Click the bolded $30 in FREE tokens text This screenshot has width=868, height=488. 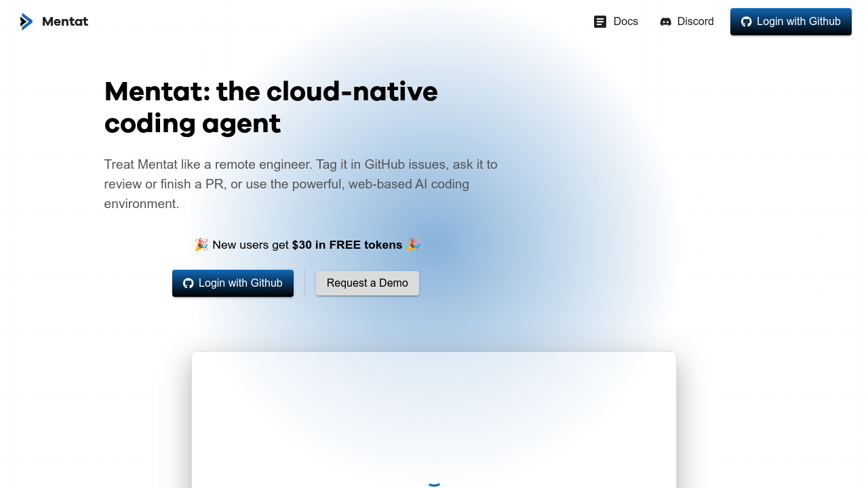[x=347, y=245]
